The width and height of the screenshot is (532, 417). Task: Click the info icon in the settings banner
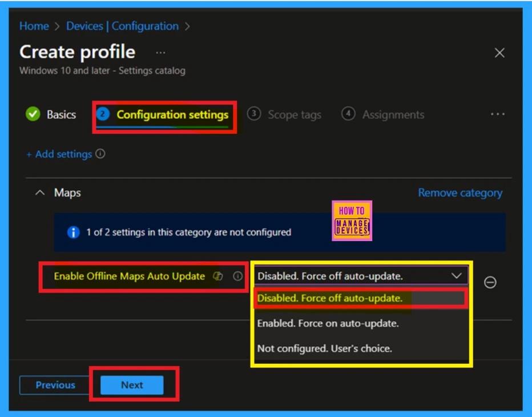[x=73, y=232]
